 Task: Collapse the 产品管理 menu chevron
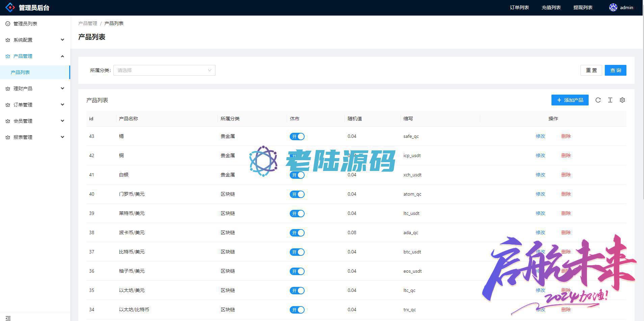tap(62, 56)
